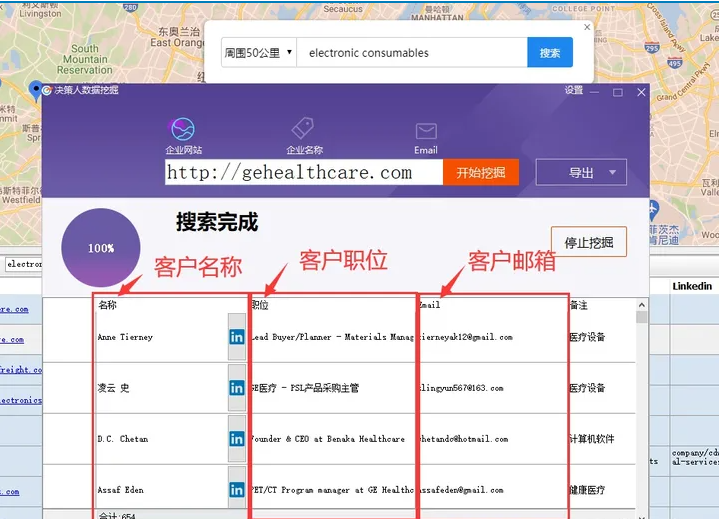Close the 决策人数据挖掘 window
The width and height of the screenshot is (719, 519).
click(x=641, y=92)
